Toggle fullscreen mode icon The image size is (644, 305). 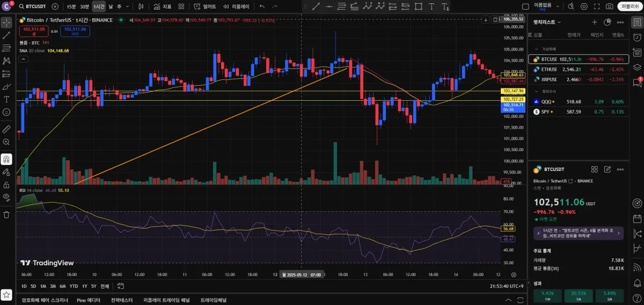click(597, 6)
